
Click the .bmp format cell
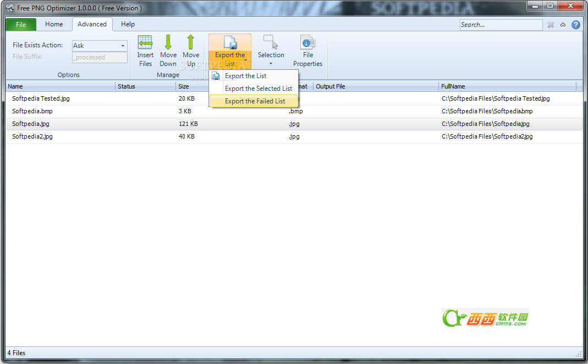(296, 111)
